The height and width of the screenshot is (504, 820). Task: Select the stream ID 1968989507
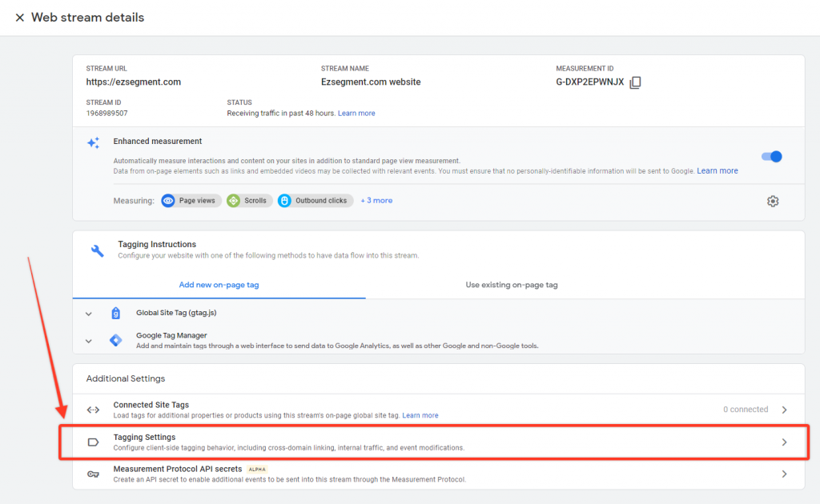[x=107, y=114]
